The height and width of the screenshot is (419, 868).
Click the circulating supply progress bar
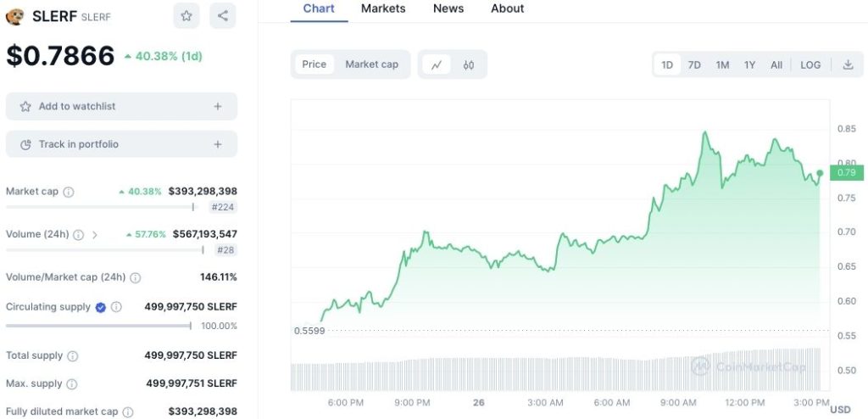98,326
